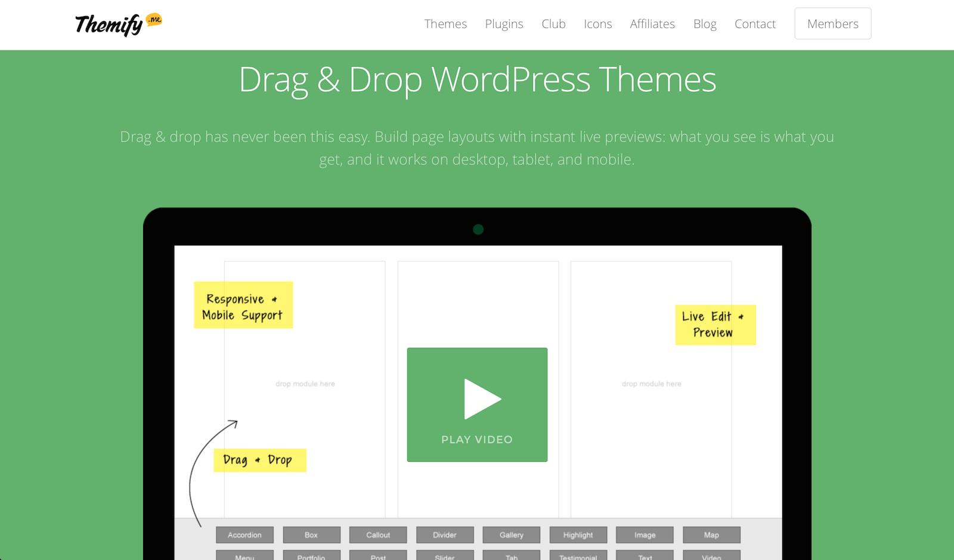Open the Club link in navigation
The image size is (954, 560).
pyautogui.click(x=553, y=24)
